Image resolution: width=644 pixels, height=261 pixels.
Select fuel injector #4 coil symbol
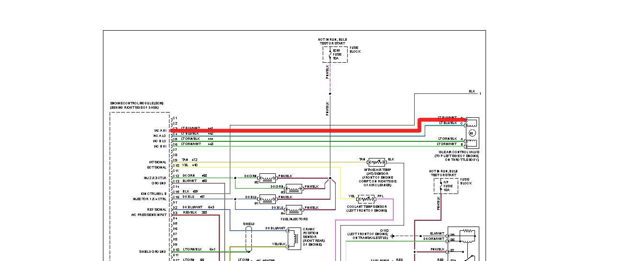pyautogui.click(x=294, y=209)
